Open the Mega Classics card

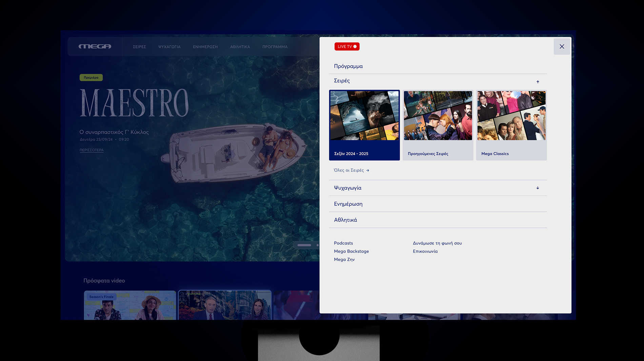coord(511,125)
